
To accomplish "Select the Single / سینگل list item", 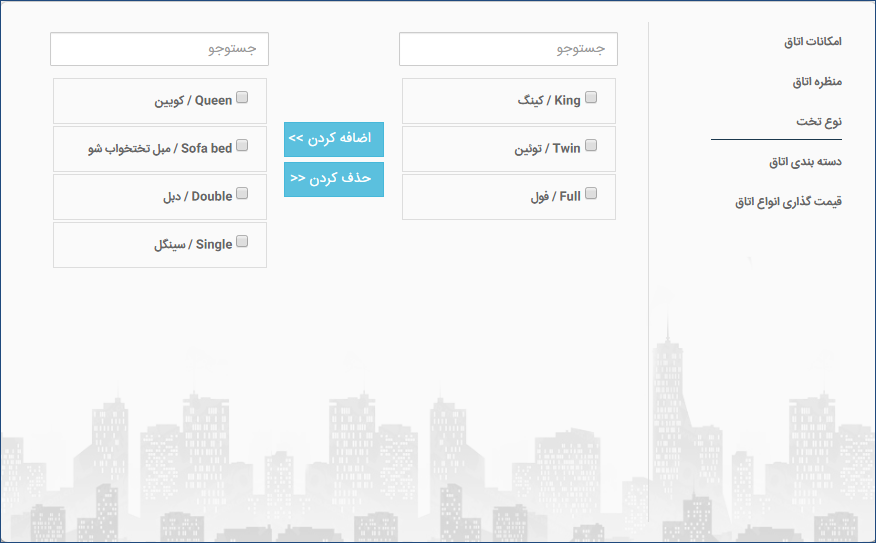I will pos(160,245).
